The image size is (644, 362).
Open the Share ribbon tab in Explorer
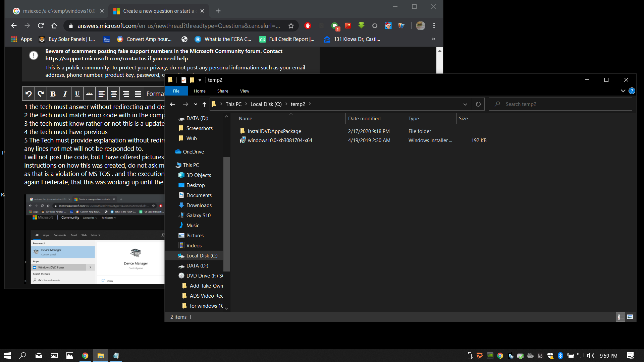(x=223, y=91)
